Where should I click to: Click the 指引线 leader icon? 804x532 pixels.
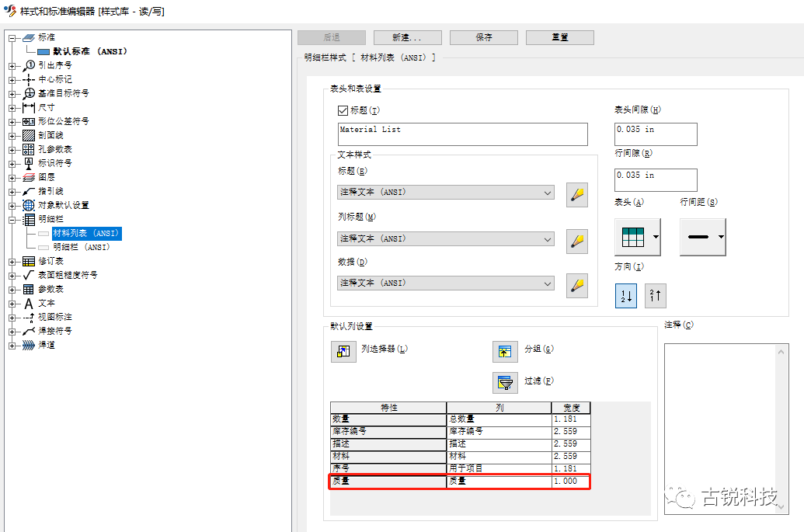click(29, 191)
